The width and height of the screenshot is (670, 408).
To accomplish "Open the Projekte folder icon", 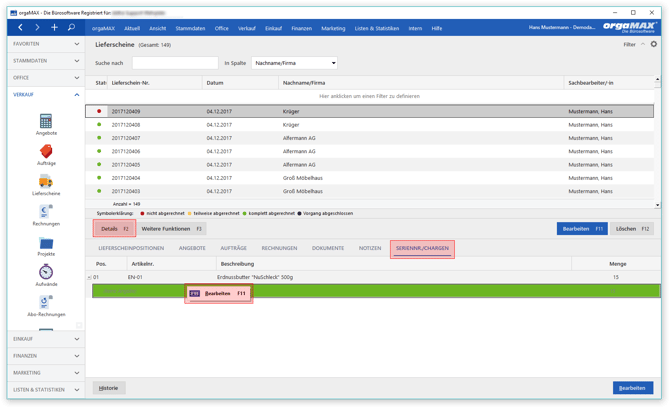I will pos(46,243).
